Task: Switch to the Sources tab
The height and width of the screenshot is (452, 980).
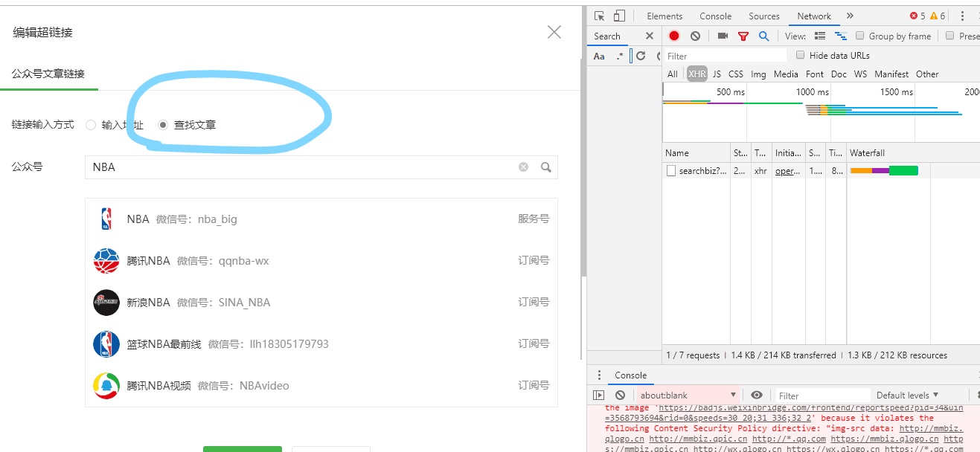Action: (764, 16)
